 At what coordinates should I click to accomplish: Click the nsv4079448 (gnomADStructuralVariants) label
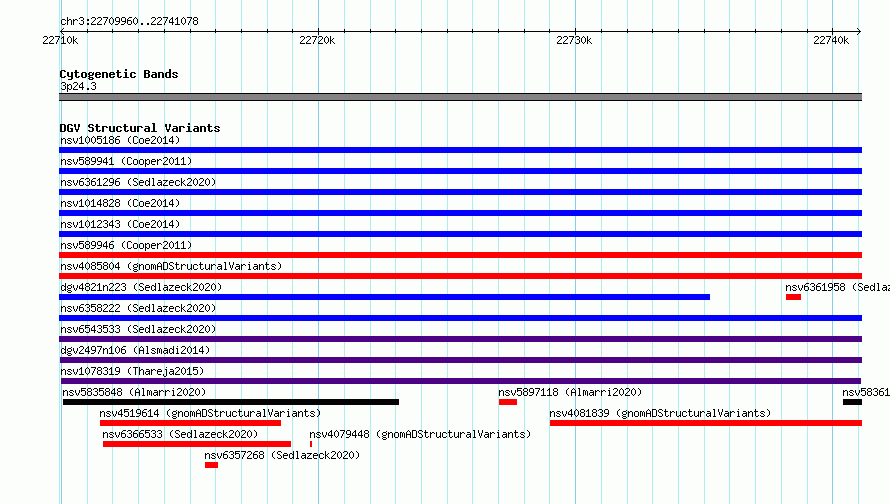(420, 434)
